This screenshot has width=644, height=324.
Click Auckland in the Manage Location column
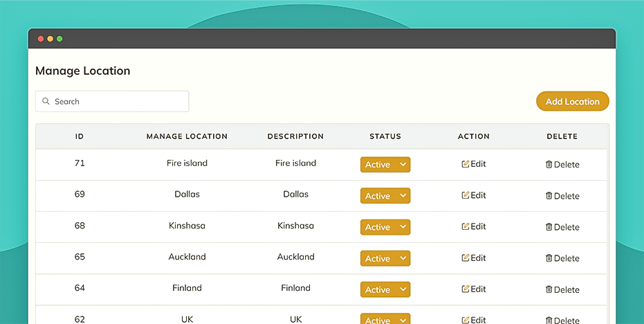coord(187,257)
